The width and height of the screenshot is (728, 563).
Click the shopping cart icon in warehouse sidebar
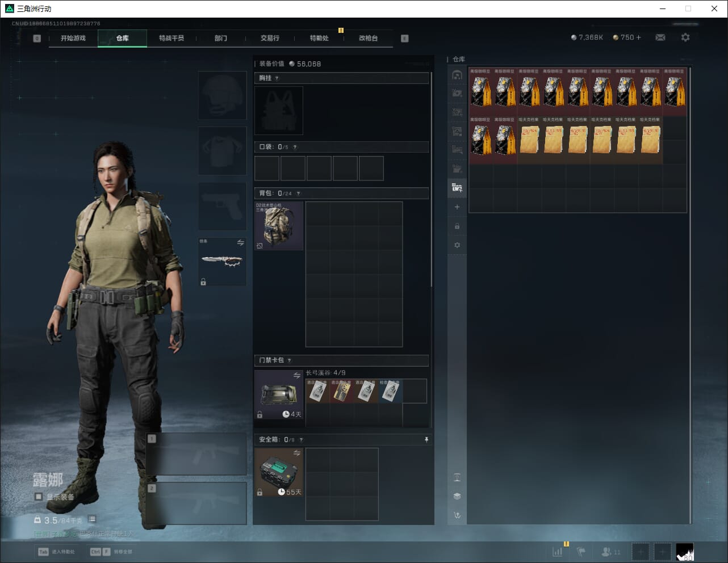pyautogui.click(x=457, y=515)
